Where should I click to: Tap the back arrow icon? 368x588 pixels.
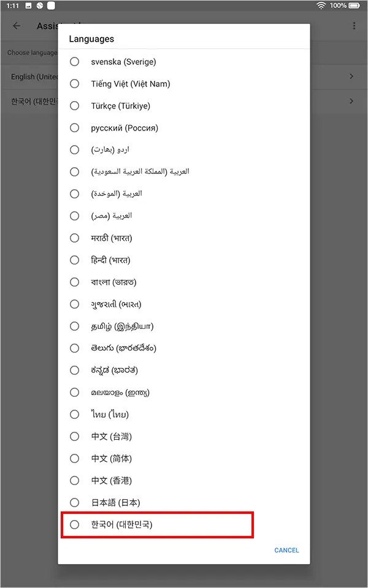pos(17,26)
